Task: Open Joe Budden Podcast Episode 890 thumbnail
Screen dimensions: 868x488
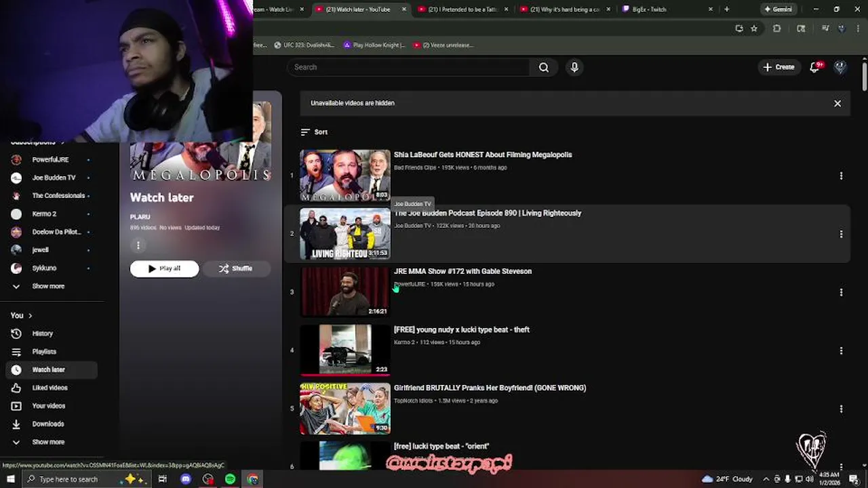Action: (345, 234)
